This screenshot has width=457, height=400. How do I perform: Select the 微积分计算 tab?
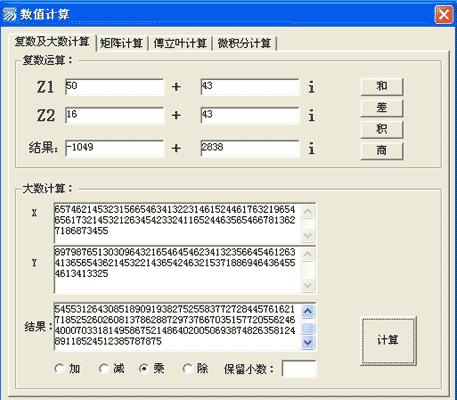point(244,43)
